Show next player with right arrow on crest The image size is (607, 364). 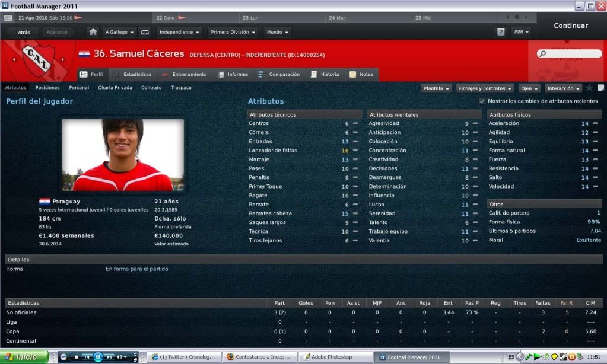pos(63,59)
